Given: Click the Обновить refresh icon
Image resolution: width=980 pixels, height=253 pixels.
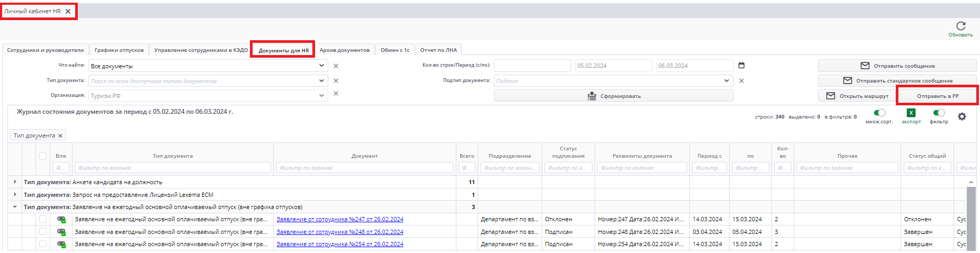Looking at the screenshot, I should [x=960, y=26].
